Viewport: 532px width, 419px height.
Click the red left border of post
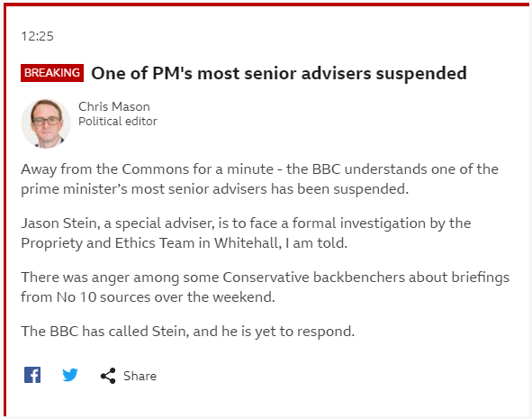click(x=5, y=211)
